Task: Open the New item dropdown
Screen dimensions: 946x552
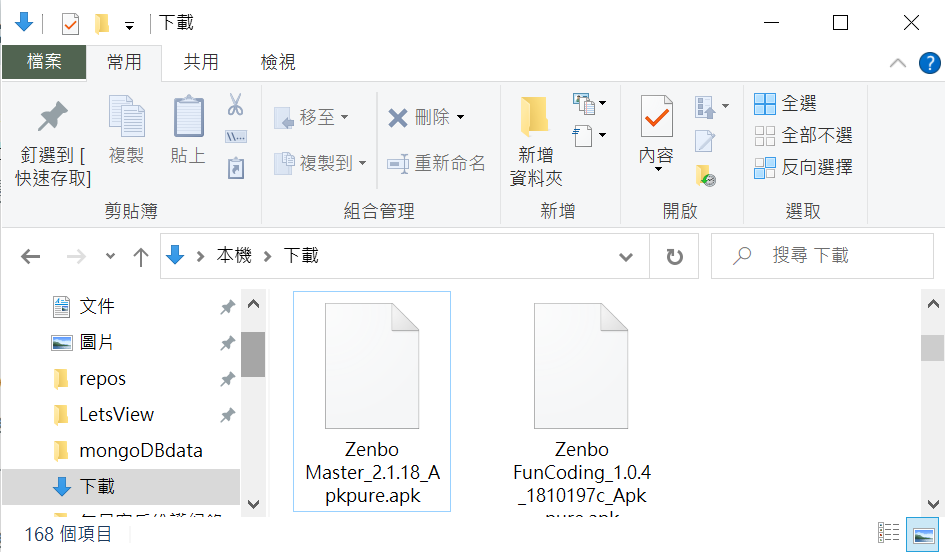Action: tap(589, 103)
